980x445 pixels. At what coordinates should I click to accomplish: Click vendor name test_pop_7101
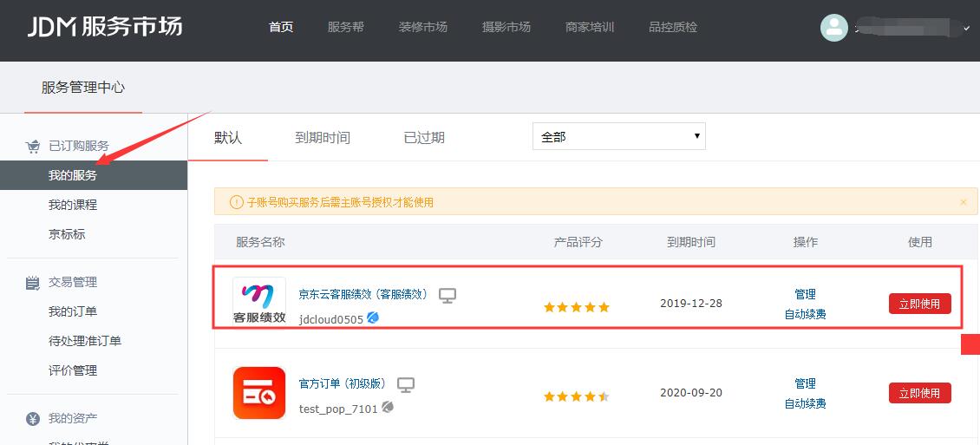pos(339,409)
